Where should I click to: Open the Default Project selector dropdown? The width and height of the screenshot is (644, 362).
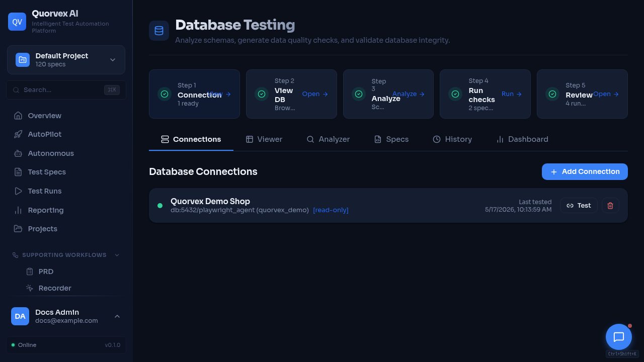(66, 60)
